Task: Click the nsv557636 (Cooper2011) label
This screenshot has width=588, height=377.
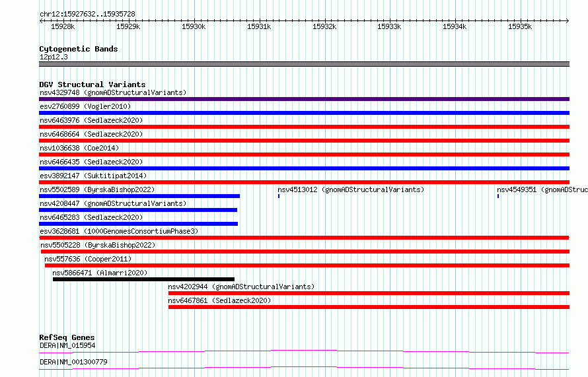Action: (x=88, y=259)
